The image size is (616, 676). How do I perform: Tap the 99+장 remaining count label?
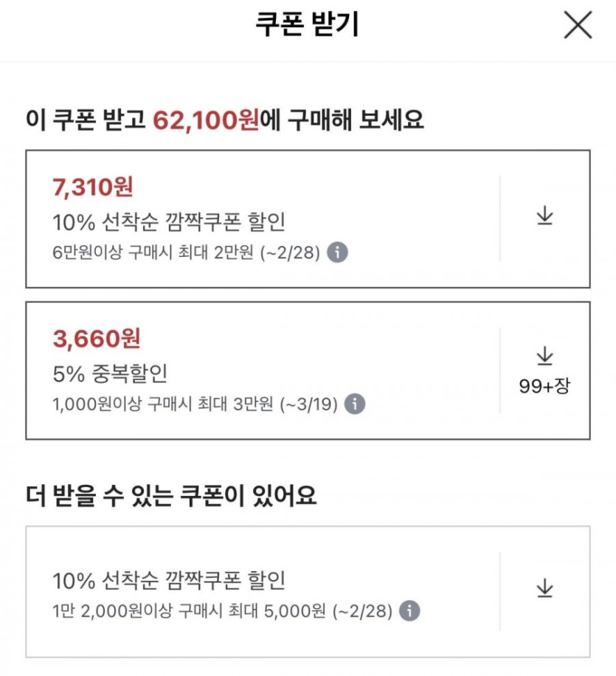pyautogui.click(x=544, y=387)
